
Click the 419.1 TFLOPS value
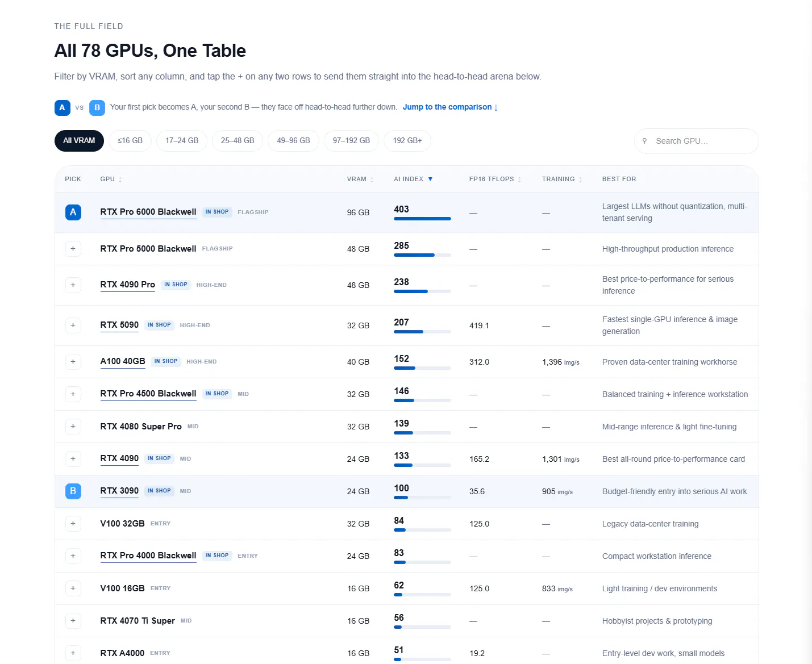pyautogui.click(x=479, y=325)
